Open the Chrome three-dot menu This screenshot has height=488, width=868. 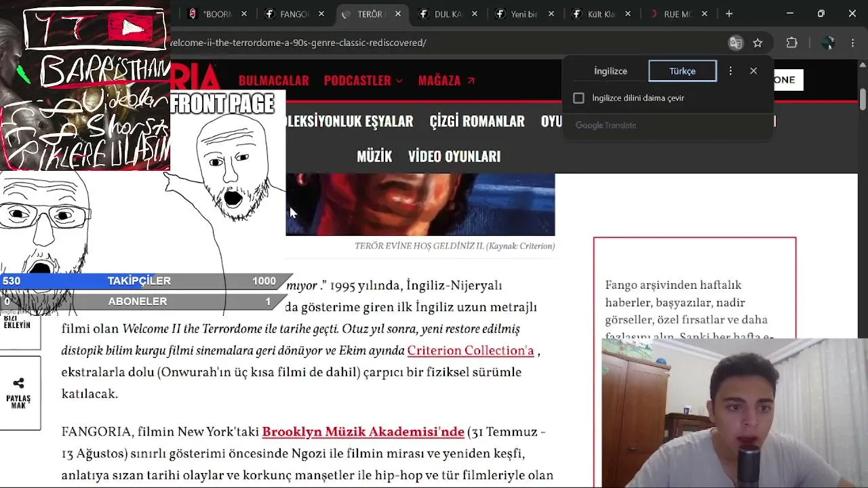tap(852, 43)
